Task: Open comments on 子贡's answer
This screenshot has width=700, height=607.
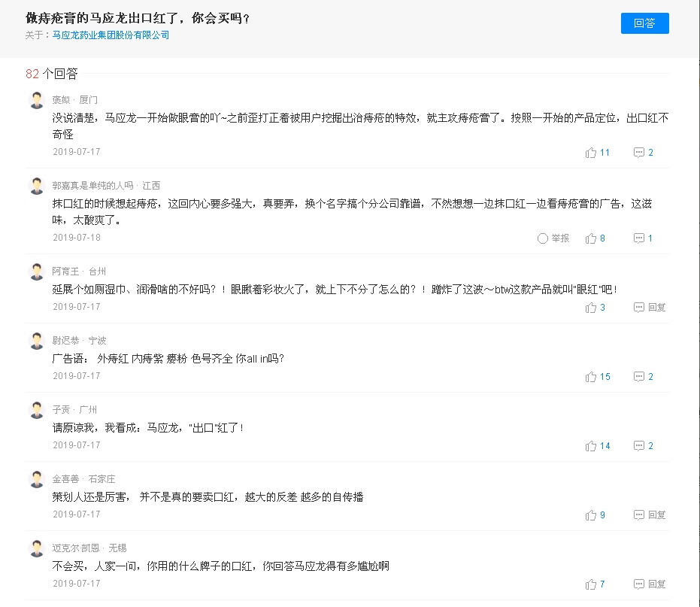Action: (x=644, y=446)
